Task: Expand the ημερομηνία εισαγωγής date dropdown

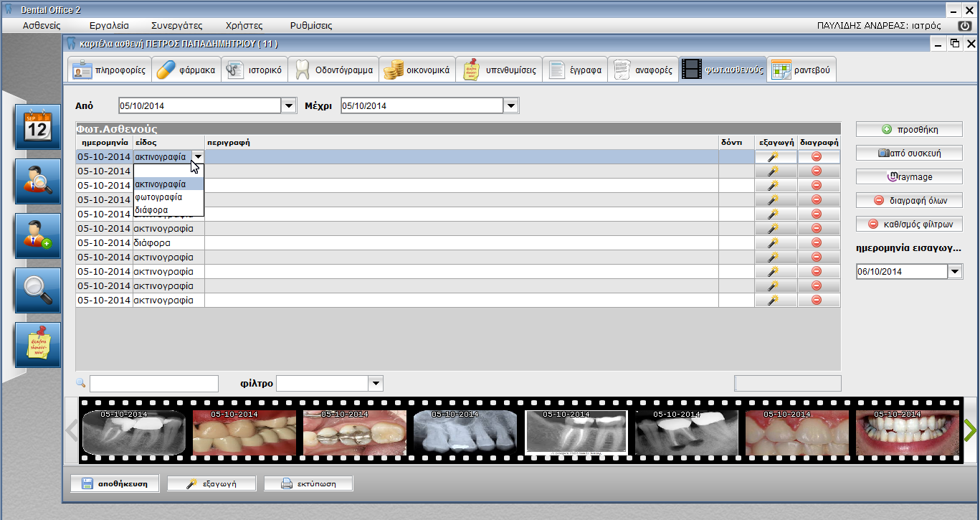Action: pyautogui.click(x=955, y=272)
